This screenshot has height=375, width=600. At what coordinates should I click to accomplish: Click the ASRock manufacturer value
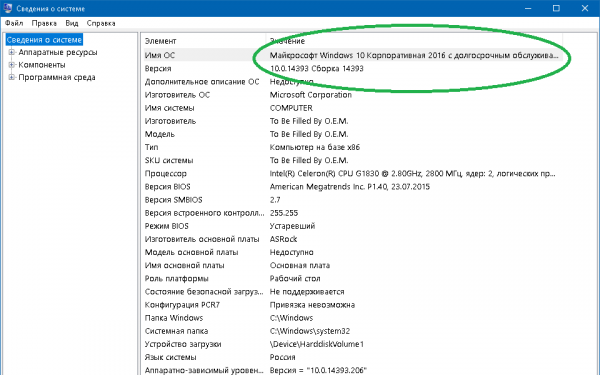(283, 239)
